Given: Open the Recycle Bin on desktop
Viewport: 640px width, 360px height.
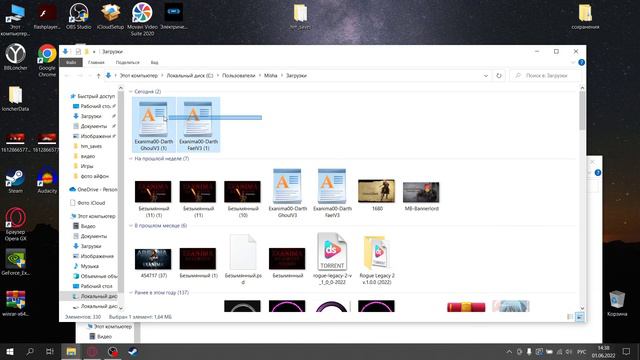Looking at the screenshot, I should click(x=617, y=304).
